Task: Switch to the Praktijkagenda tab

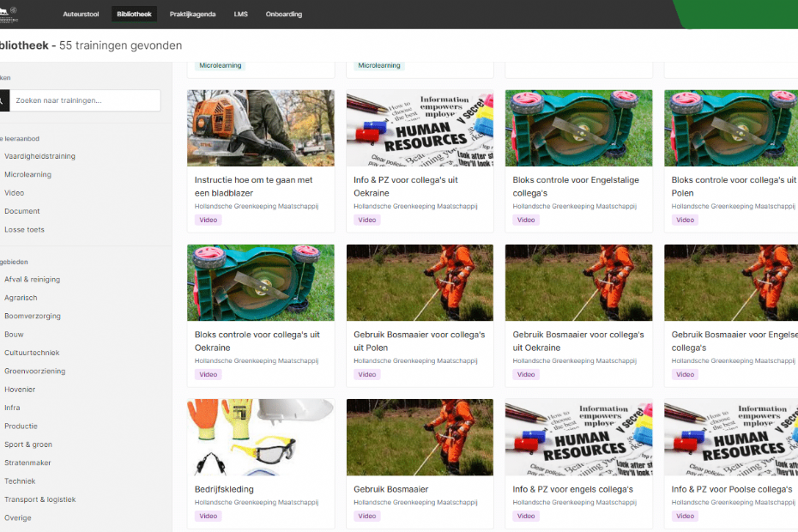Action: pyautogui.click(x=192, y=15)
